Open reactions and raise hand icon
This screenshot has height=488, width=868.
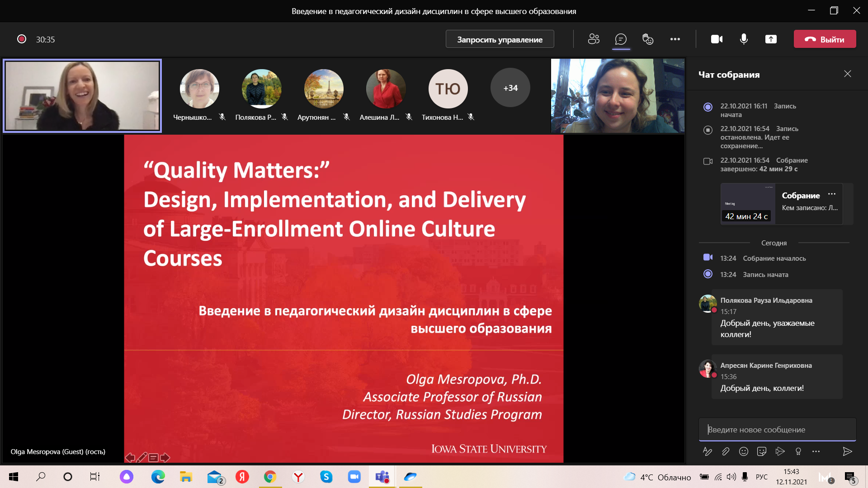648,39
